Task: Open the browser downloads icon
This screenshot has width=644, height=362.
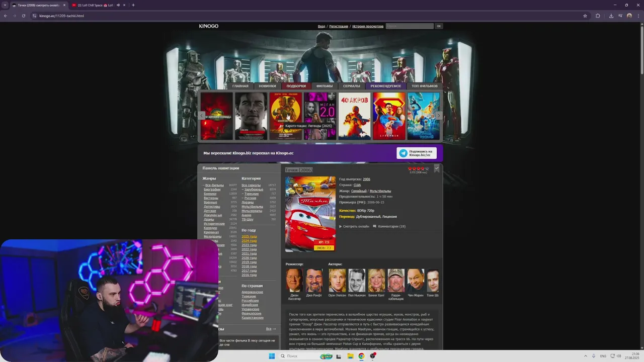Action: click(x=611, y=16)
